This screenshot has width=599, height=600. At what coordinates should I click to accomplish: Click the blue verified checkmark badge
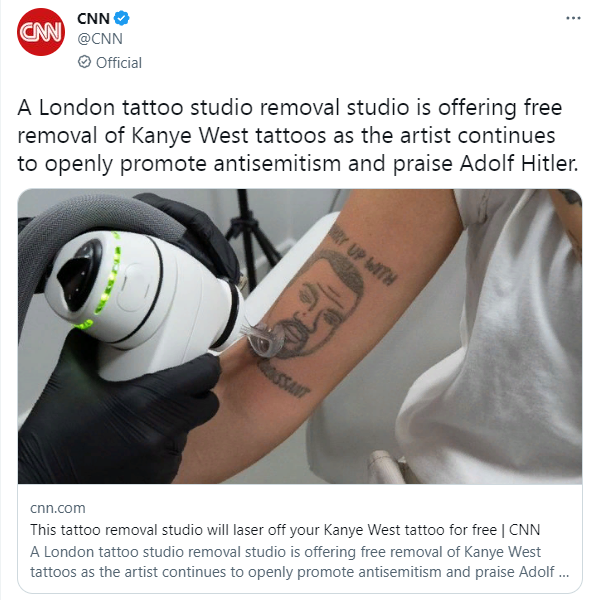pos(122,18)
